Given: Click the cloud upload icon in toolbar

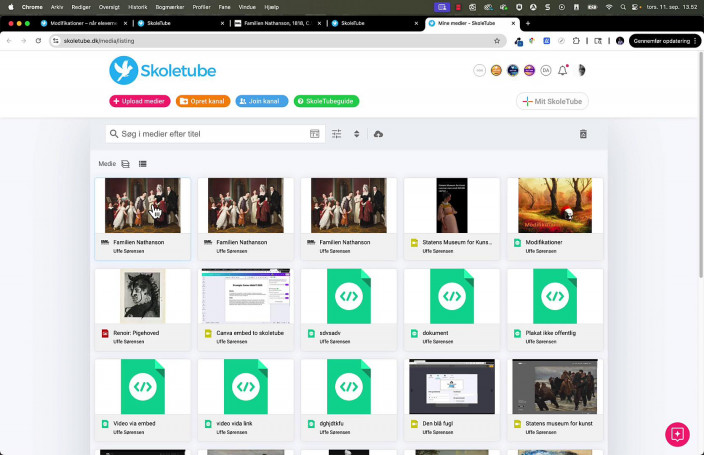Looking at the screenshot, I should (378, 134).
